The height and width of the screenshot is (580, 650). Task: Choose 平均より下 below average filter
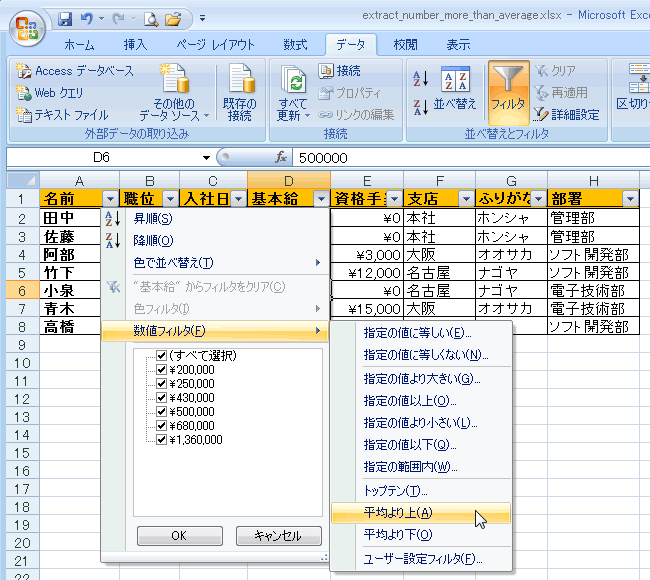coord(421,535)
